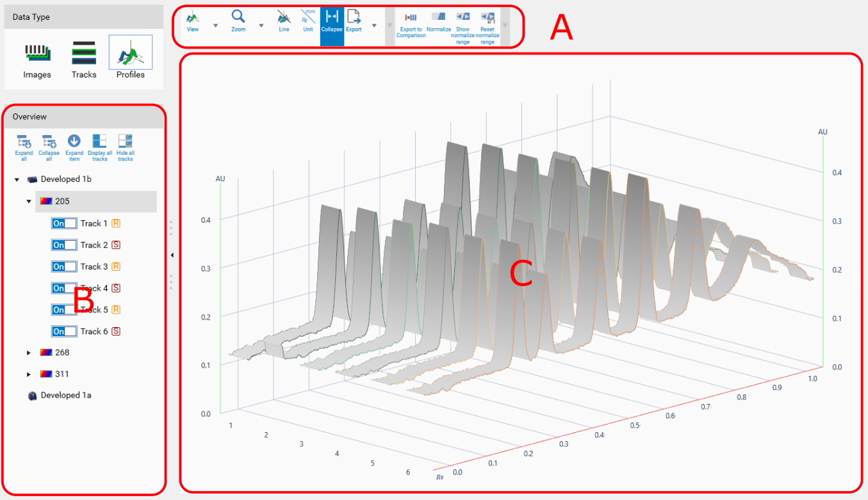The image size is (868, 500).
Task: Toggle the Line display tool
Action: pos(284,20)
